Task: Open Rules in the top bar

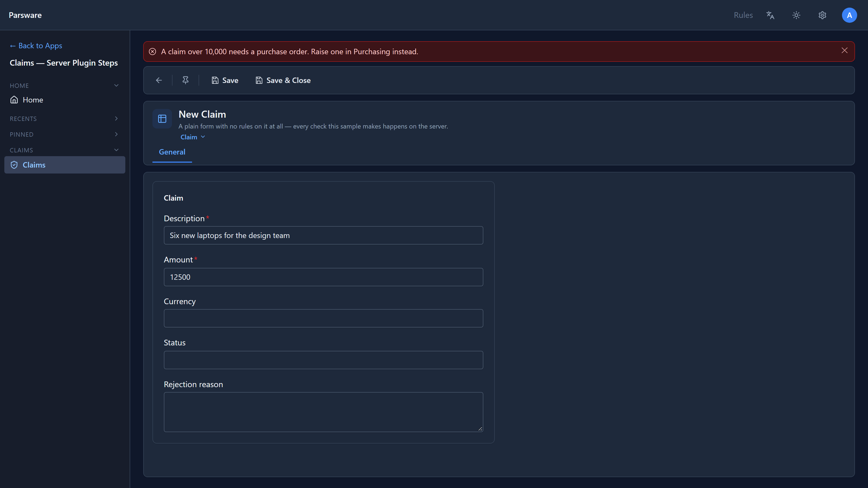Action: coord(743,15)
